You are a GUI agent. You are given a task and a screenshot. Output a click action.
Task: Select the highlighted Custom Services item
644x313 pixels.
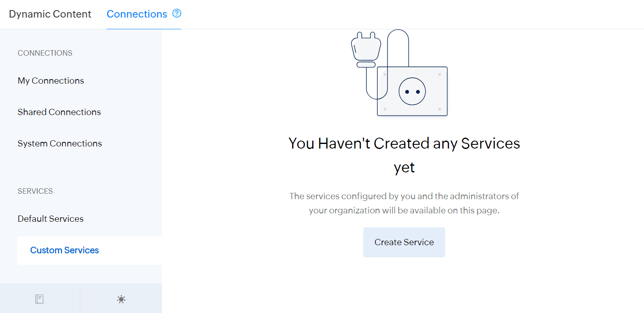pos(64,250)
